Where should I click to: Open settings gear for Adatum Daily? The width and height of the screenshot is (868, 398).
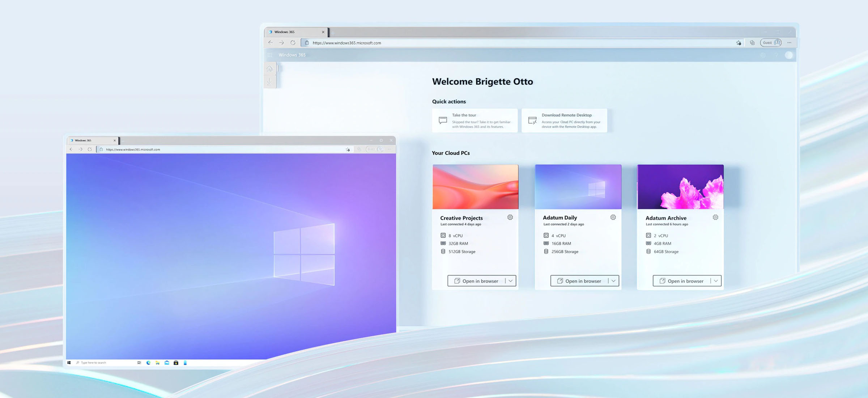(x=613, y=217)
